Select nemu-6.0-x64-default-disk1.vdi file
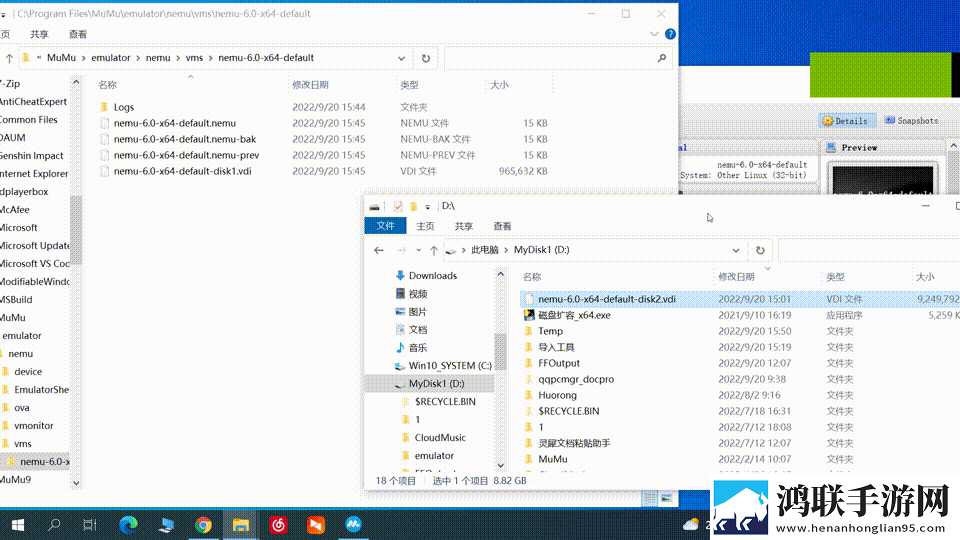The width and height of the screenshot is (960, 540). [x=182, y=171]
